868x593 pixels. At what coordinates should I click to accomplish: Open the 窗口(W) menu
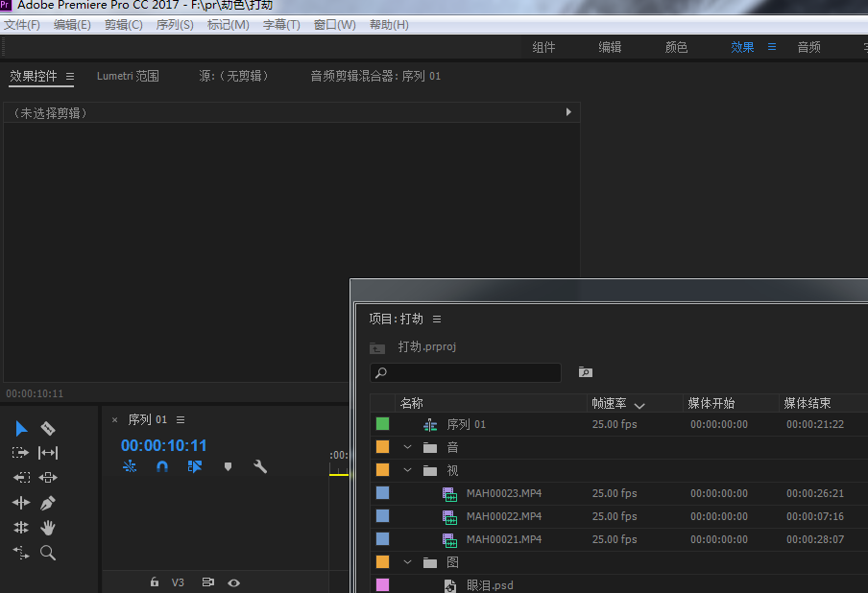334,25
